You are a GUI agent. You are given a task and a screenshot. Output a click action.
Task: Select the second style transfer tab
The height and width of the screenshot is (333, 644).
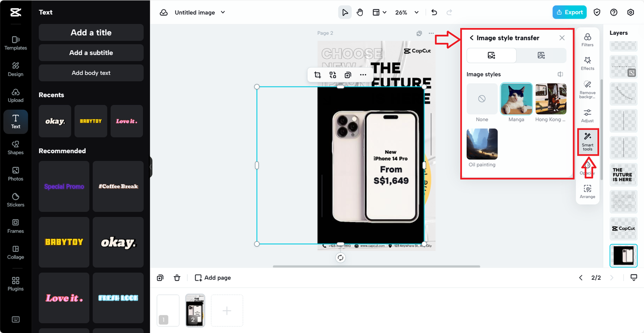click(541, 55)
